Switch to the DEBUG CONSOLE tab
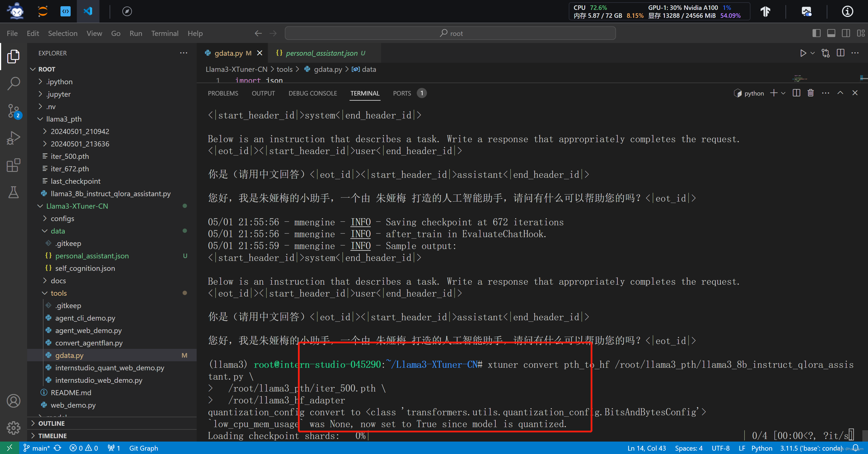Screen dimensions: 868x454 (x=313, y=93)
